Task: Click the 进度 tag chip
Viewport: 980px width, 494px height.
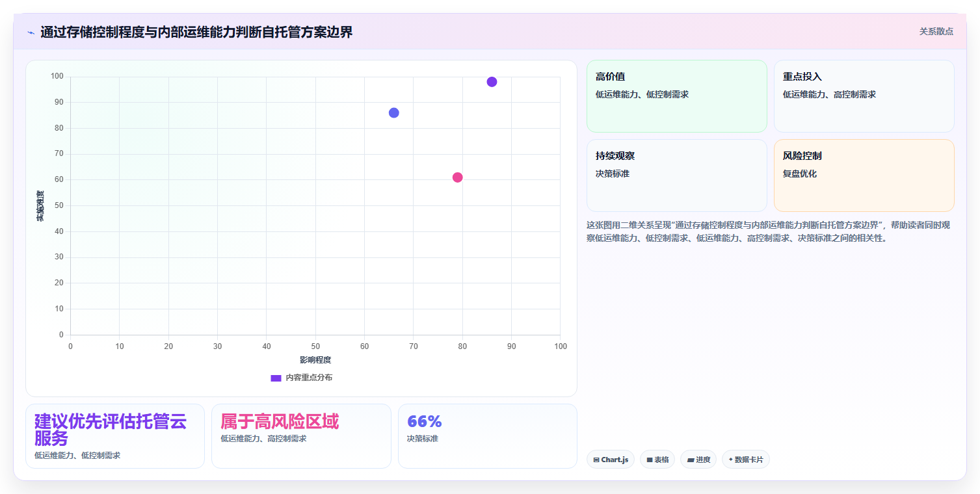Action: [x=698, y=460]
